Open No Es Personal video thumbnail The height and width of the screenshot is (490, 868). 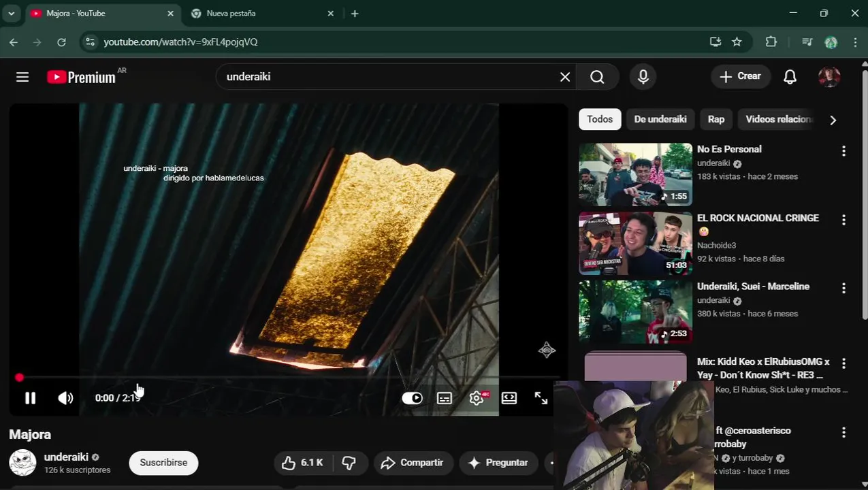pyautogui.click(x=635, y=174)
